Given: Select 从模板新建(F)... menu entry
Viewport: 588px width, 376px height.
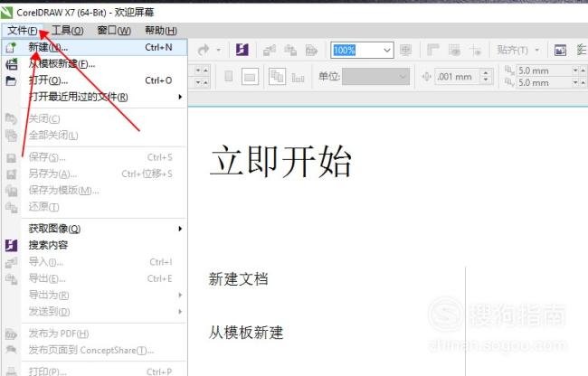Looking at the screenshot, I should point(94,64).
